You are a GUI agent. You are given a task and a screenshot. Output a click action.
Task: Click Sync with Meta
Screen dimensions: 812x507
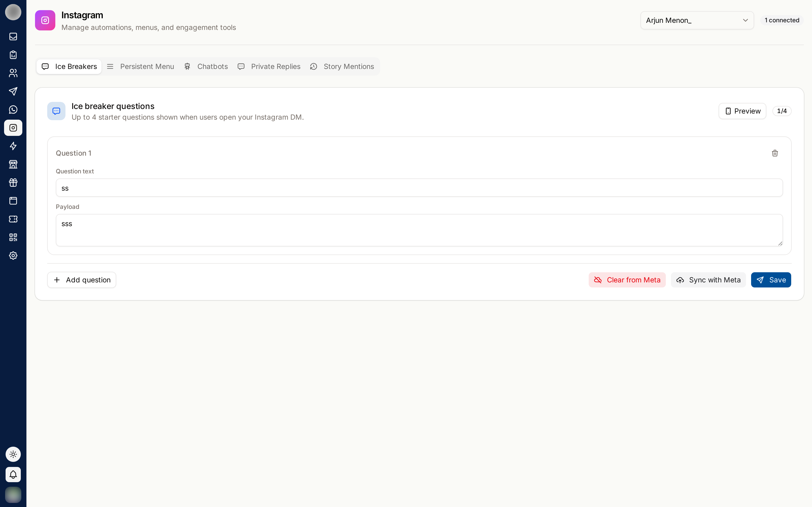point(708,280)
